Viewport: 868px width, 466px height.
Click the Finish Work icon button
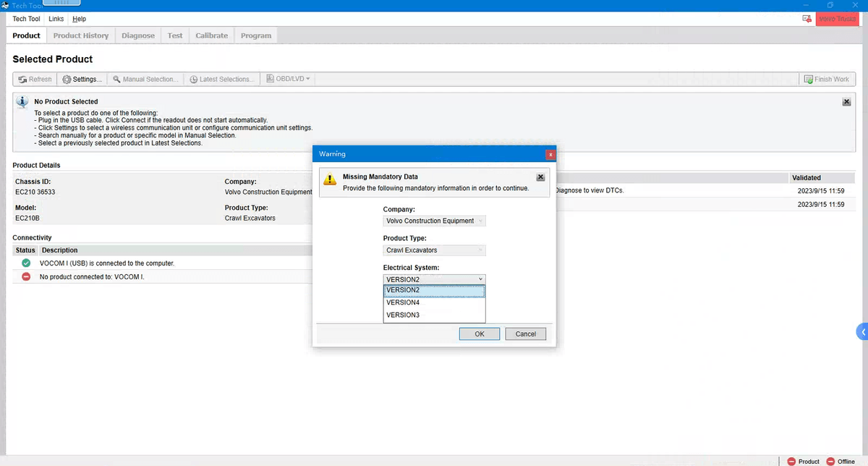coord(808,80)
